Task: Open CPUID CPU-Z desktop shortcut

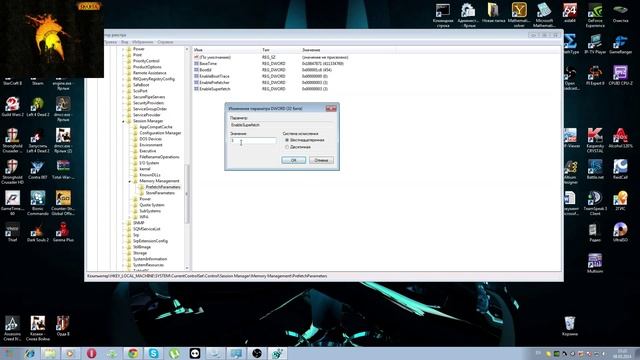Action: (x=620, y=76)
